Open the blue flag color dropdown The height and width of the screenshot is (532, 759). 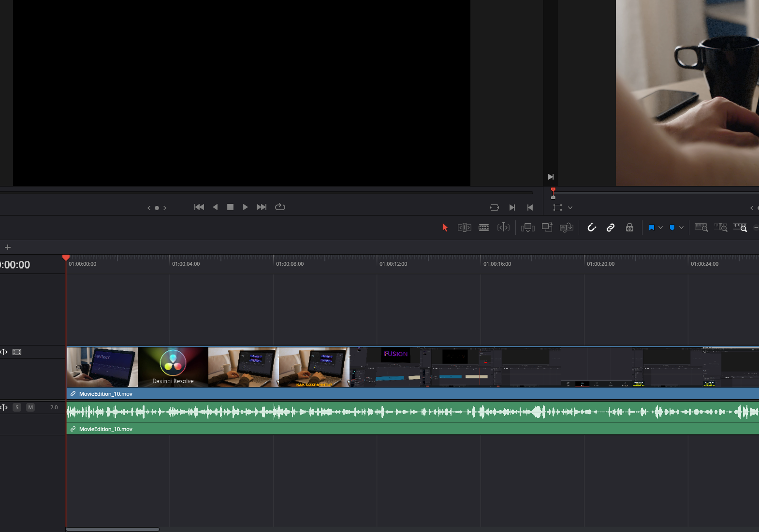(x=661, y=228)
